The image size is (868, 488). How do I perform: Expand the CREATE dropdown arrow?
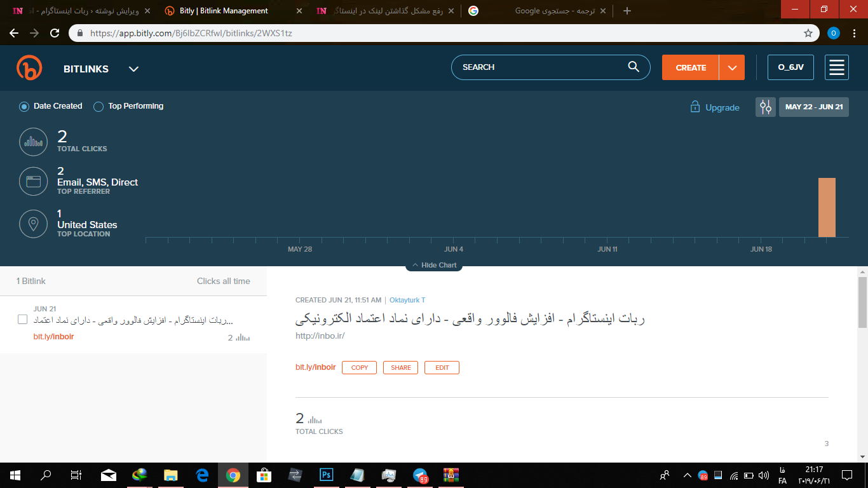point(732,67)
